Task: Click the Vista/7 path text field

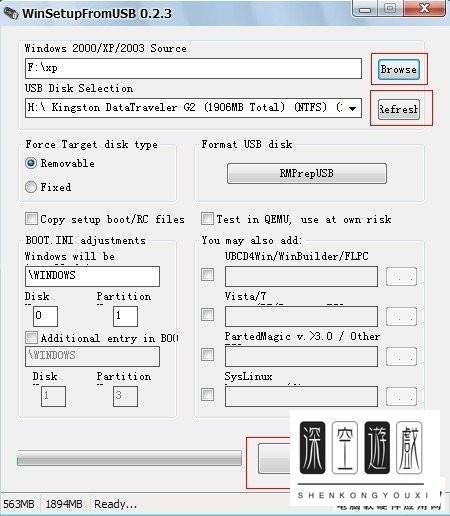Action: [301, 316]
